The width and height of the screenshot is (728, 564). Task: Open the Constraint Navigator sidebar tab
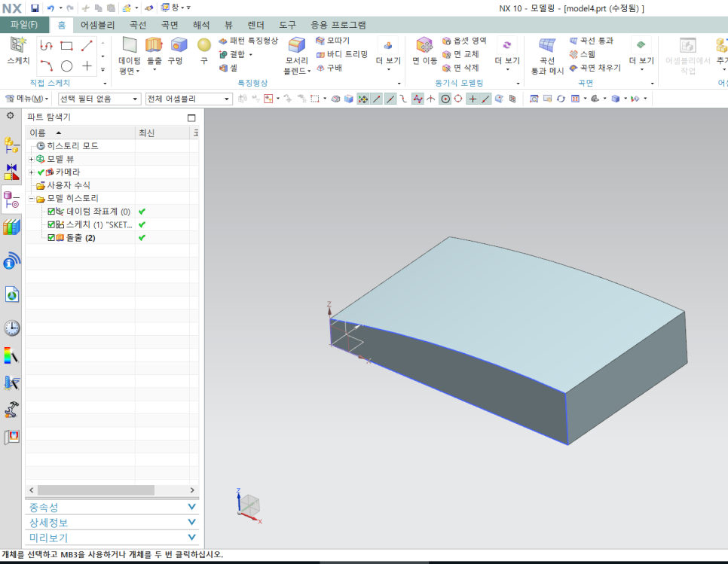11,172
